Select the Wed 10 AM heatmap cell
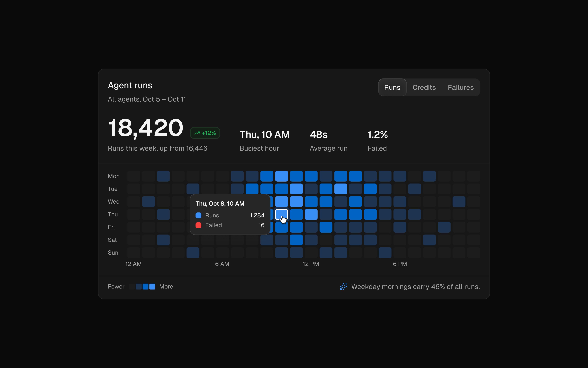 point(282,202)
